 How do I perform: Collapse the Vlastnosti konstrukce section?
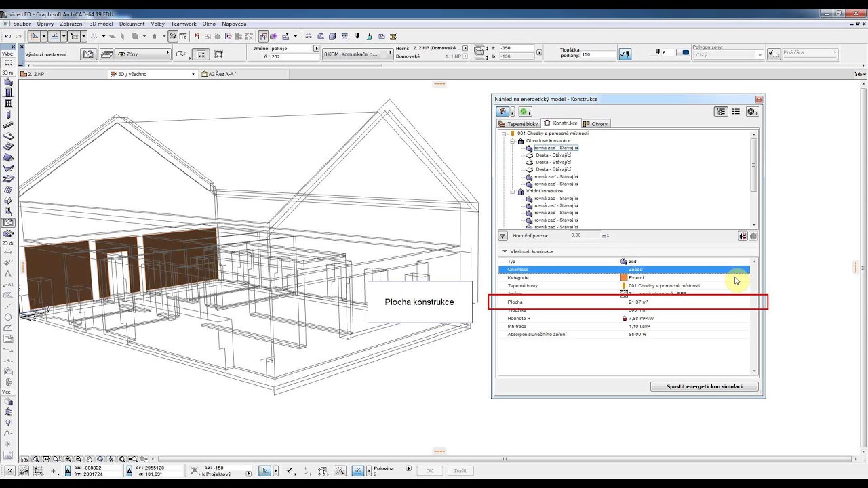505,251
